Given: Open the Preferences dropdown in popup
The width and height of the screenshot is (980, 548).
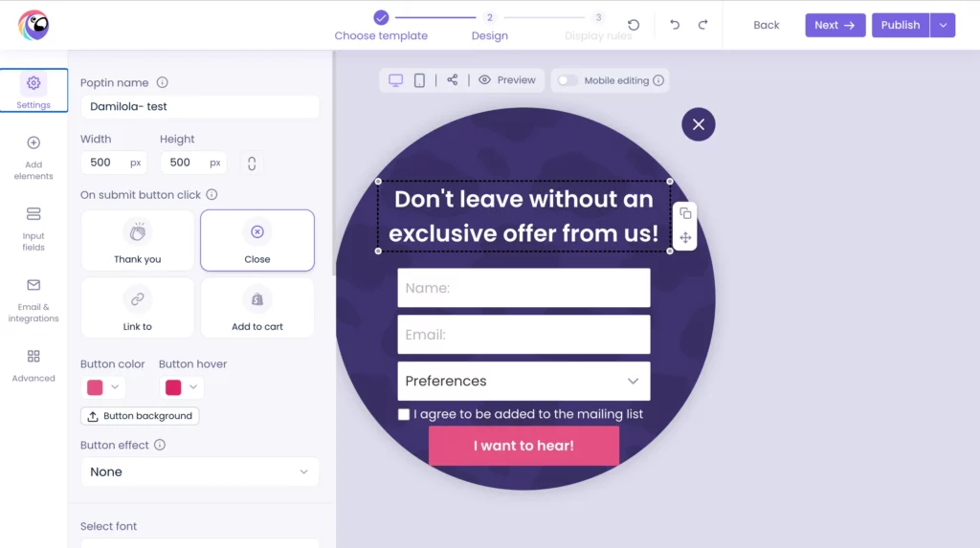Looking at the screenshot, I should [x=523, y=382].
